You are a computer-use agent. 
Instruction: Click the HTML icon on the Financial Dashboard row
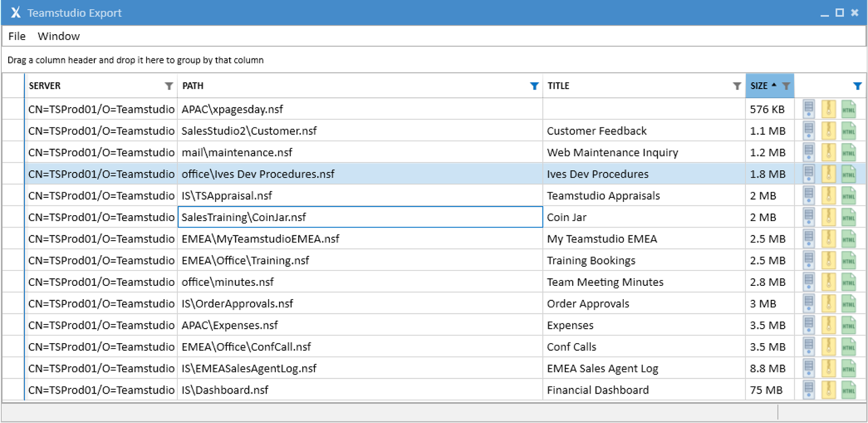coord(848,390)
